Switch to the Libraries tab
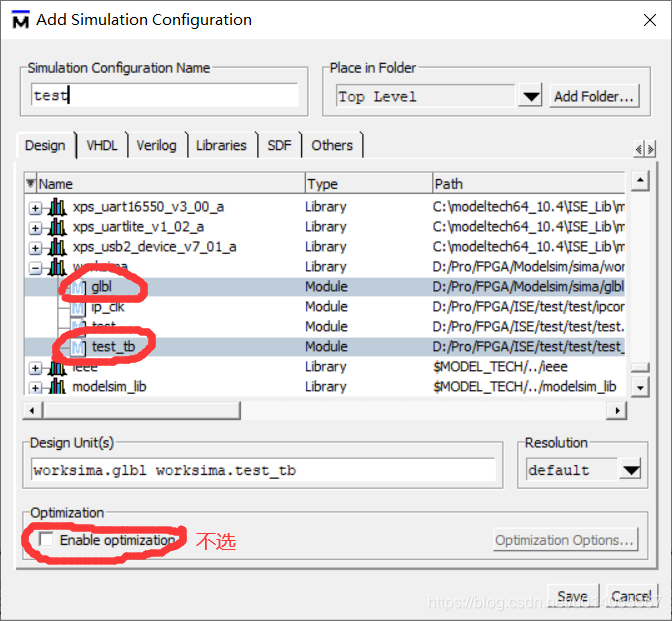 [x=221, y=146]
